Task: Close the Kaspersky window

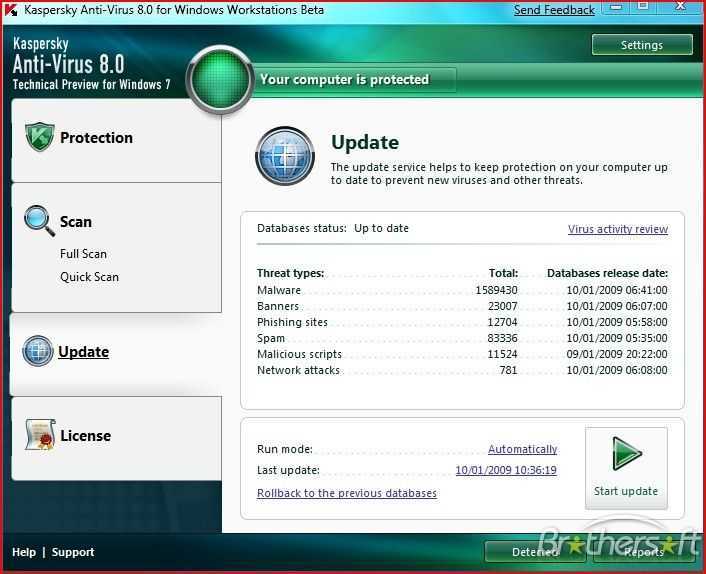Action: (x=681, y=6)
